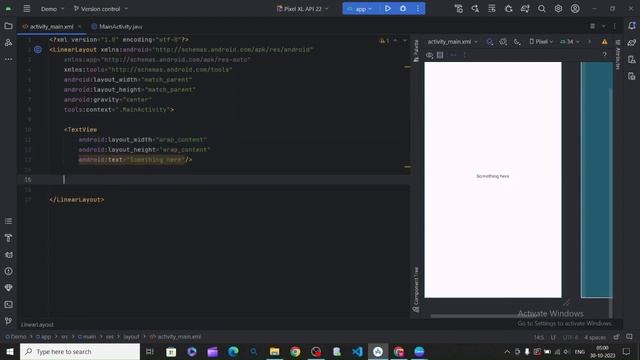Select the Something here text in preview
The width and height of the screenshot is (640, 360).
493,176
